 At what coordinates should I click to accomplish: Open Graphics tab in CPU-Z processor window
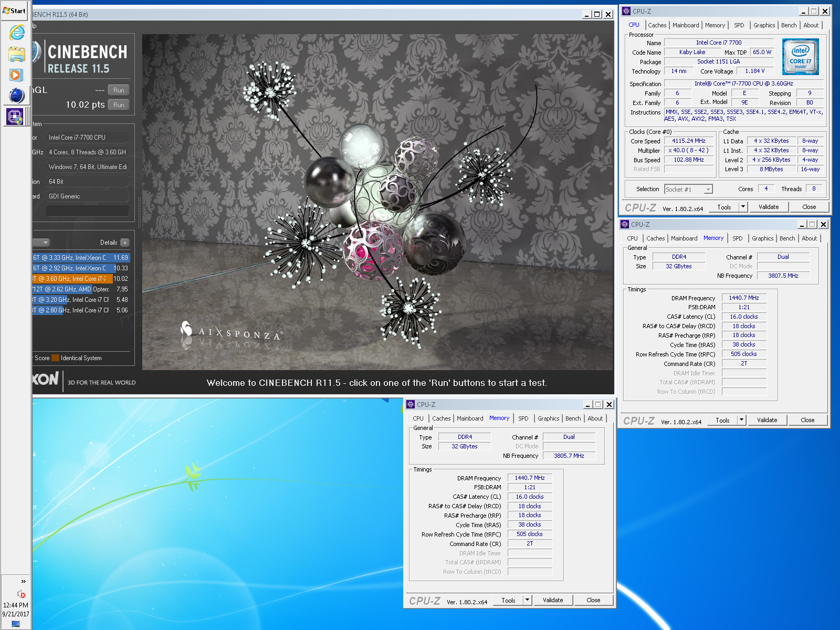point(764,25)
